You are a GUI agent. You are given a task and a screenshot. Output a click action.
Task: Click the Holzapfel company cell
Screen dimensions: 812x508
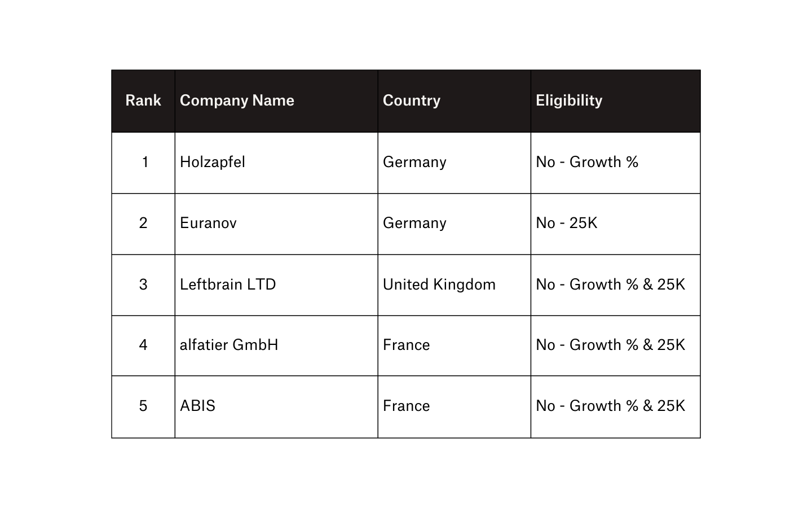click(213, 162)
